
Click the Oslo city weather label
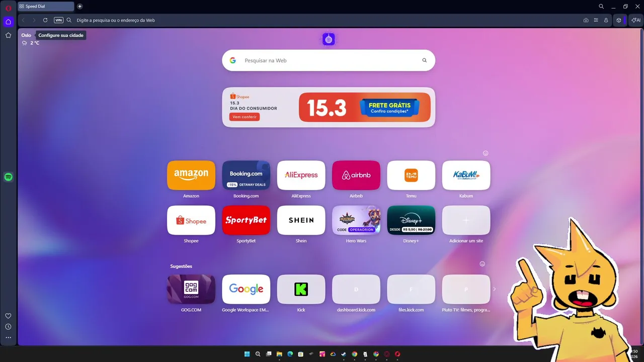click(26, 35)
